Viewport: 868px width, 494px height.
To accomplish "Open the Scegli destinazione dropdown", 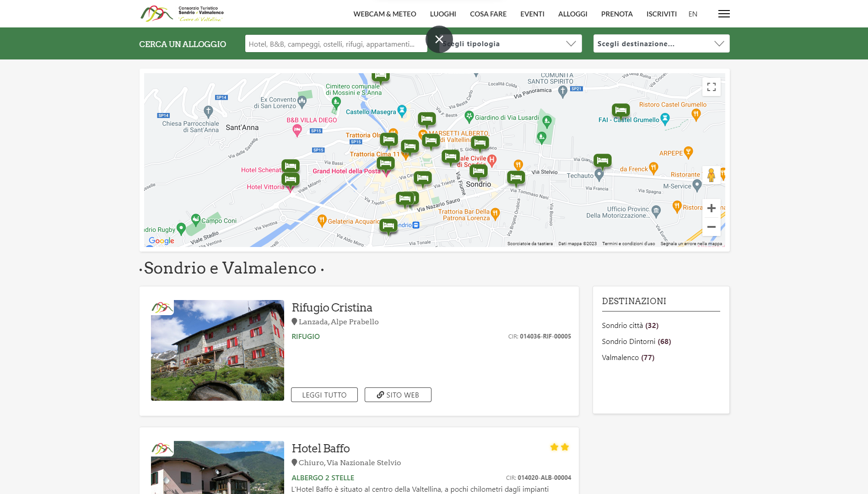I will (x=661, y=44).
